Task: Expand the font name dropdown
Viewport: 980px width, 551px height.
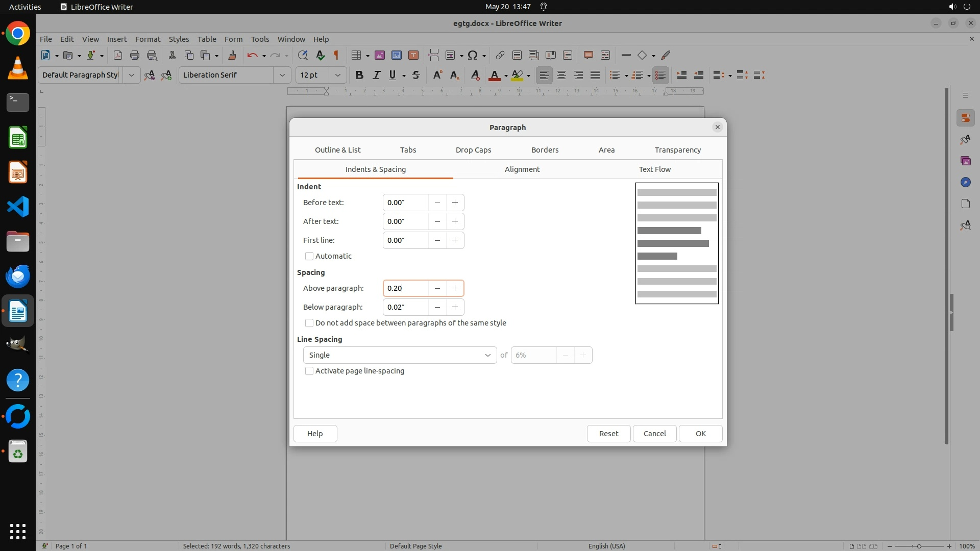Action: pos(282,75)
